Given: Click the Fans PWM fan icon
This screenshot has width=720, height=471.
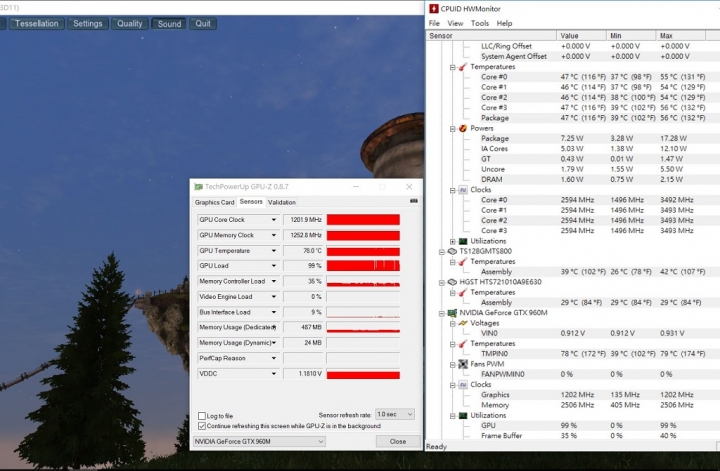Looking at the screenshot, I should 463,364.
